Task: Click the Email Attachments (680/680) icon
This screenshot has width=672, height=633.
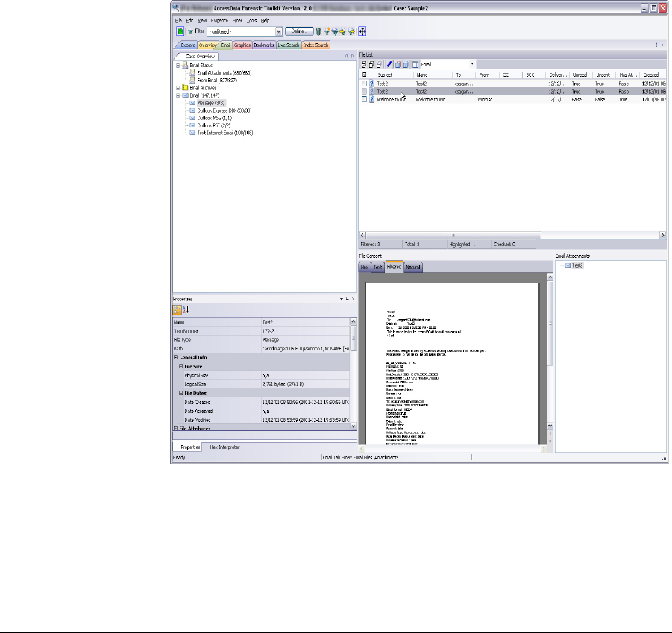Action: [192, 73]
